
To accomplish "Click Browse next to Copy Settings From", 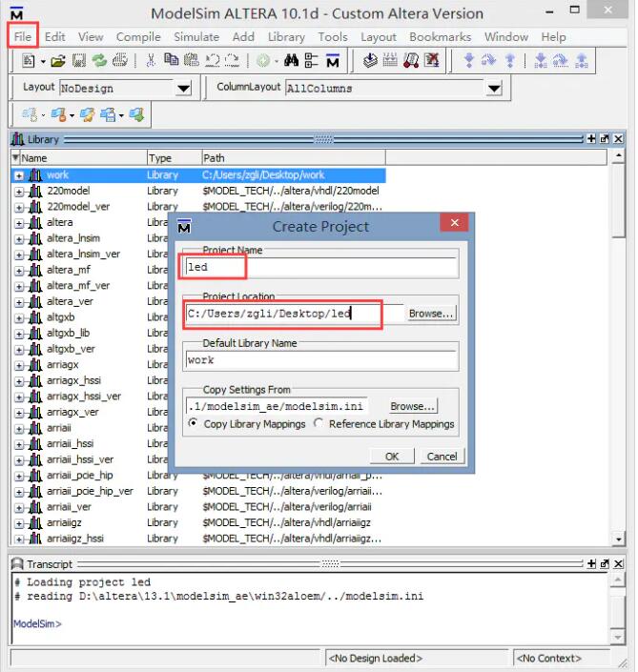I will pos(413,406).
